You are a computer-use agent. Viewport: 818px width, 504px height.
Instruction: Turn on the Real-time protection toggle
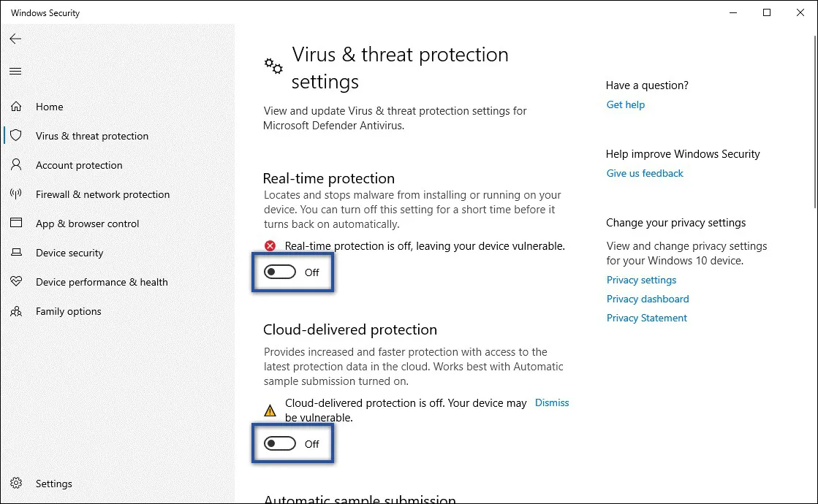[x=280, y=272]
